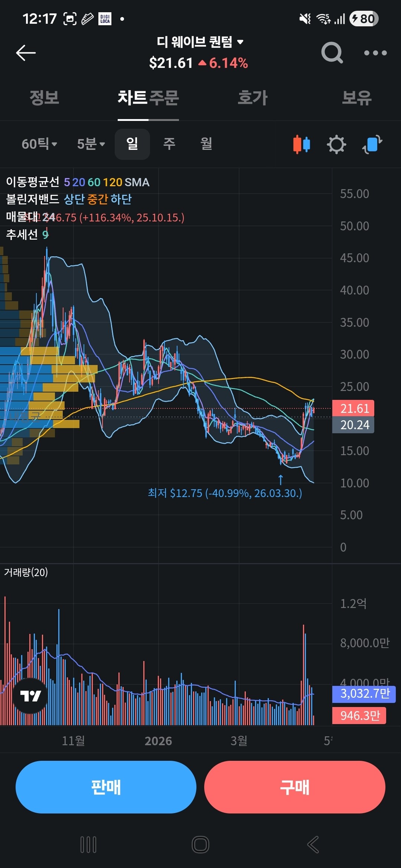
Task: Open the three-dot more options menu
Action: pyautogui.click(x=375, y=53)
